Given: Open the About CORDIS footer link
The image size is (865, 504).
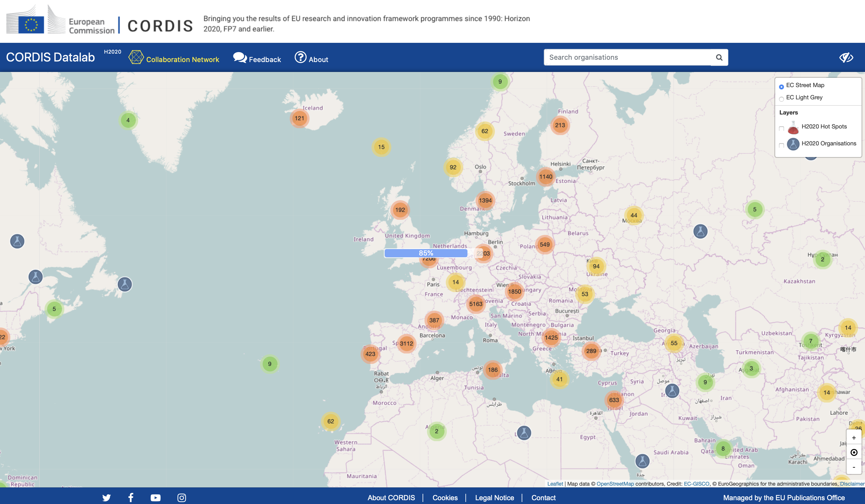Looking at the screenshot, I should point(391,498).
